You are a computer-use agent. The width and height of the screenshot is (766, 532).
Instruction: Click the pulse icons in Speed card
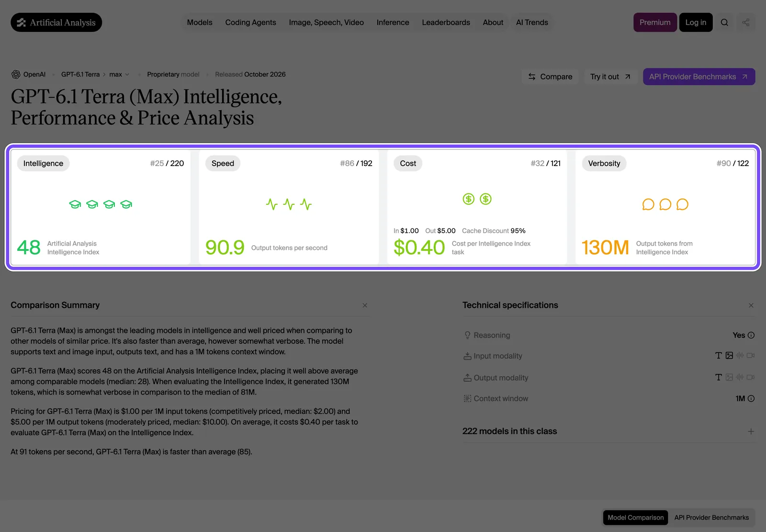pos(289,204)
